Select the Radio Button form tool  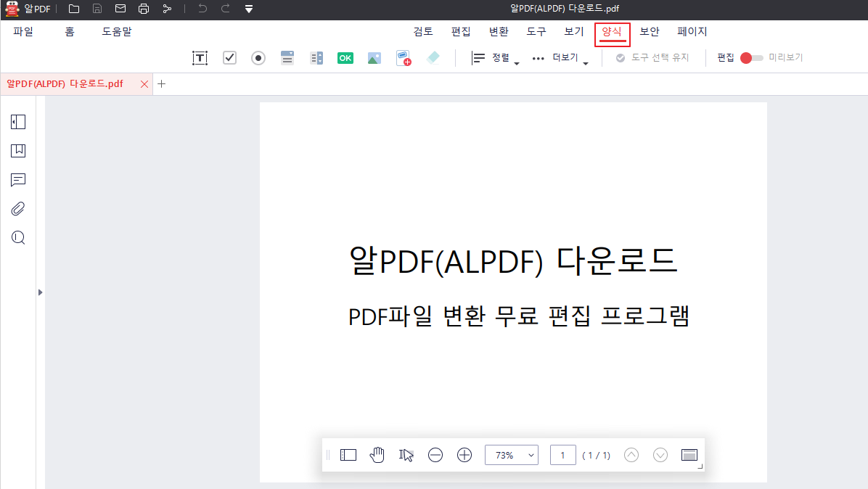tap(258, 57)
